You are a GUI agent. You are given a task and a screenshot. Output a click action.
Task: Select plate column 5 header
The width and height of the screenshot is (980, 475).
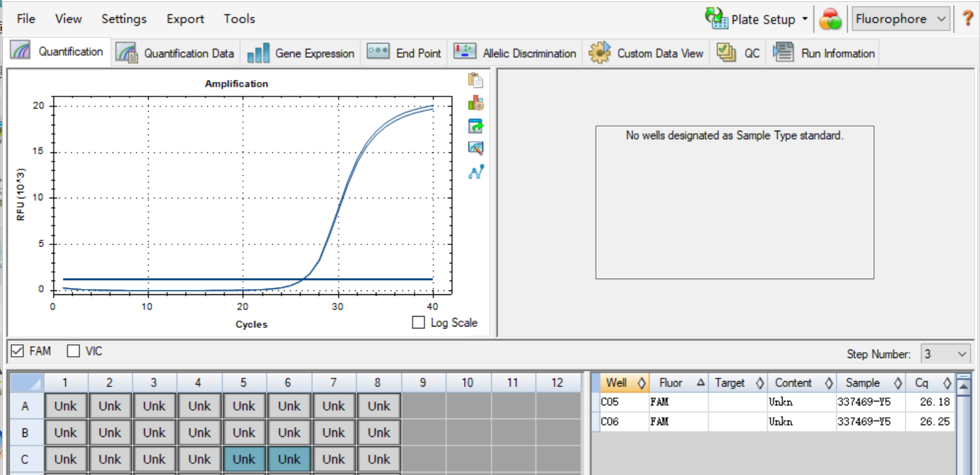(244, 382)
